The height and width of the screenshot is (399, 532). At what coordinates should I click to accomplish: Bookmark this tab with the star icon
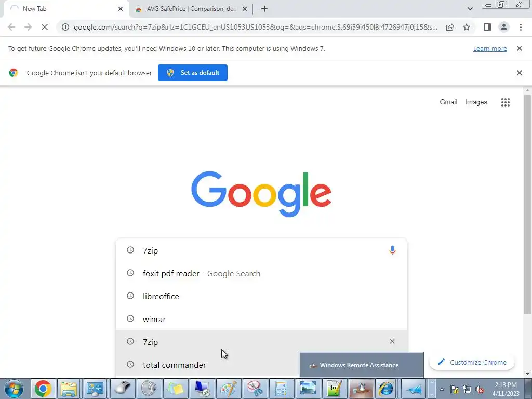tap(467, 27)
